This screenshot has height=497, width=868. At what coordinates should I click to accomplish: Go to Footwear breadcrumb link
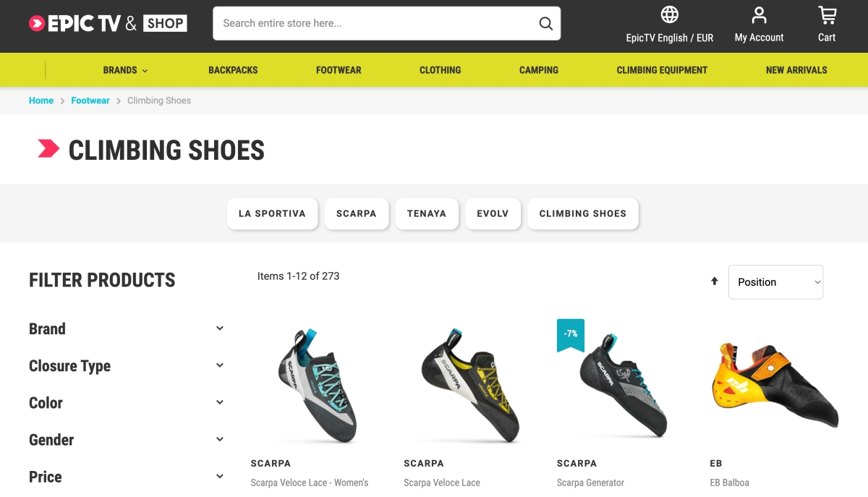coord(90,101)
